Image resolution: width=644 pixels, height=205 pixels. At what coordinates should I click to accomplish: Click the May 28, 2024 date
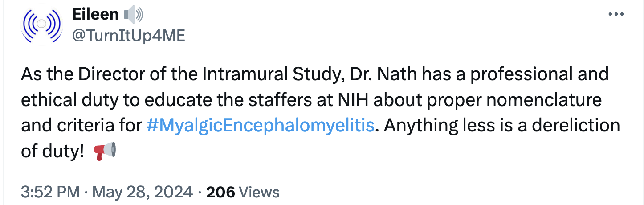143,192
